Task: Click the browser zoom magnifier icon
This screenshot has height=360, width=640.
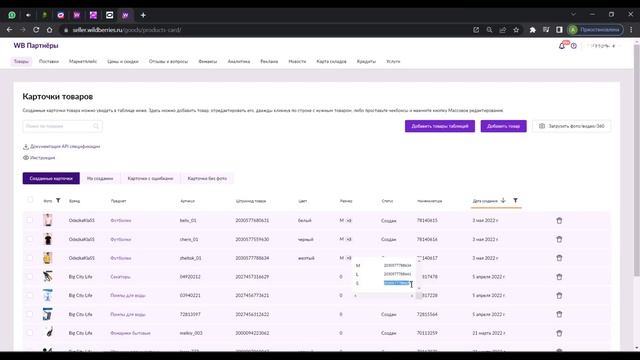Action: (489, 30)
